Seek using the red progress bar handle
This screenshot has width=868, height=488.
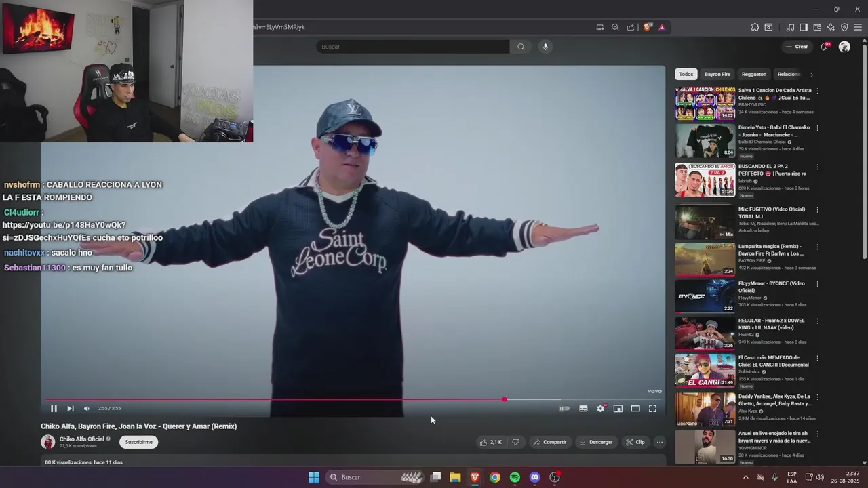coord(504,399)
